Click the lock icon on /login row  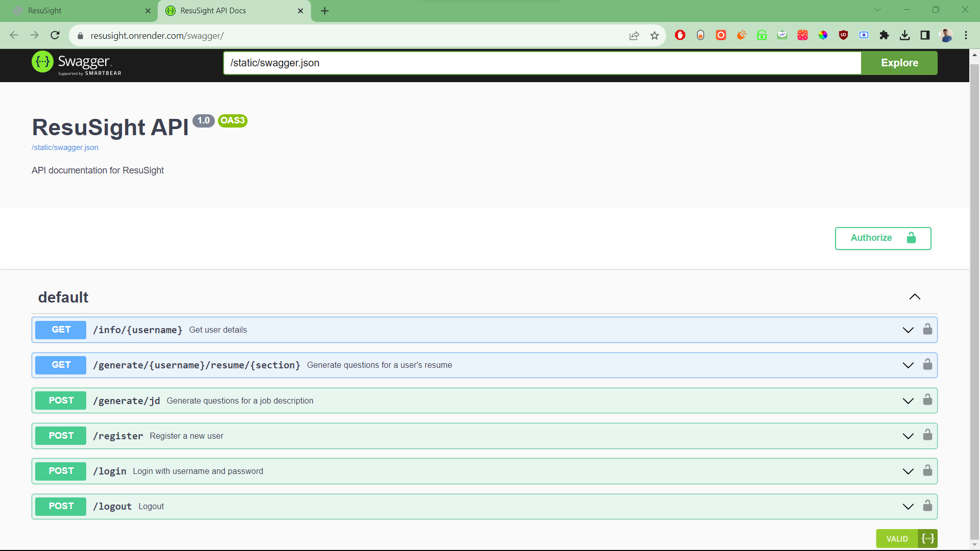pos(927,470)
